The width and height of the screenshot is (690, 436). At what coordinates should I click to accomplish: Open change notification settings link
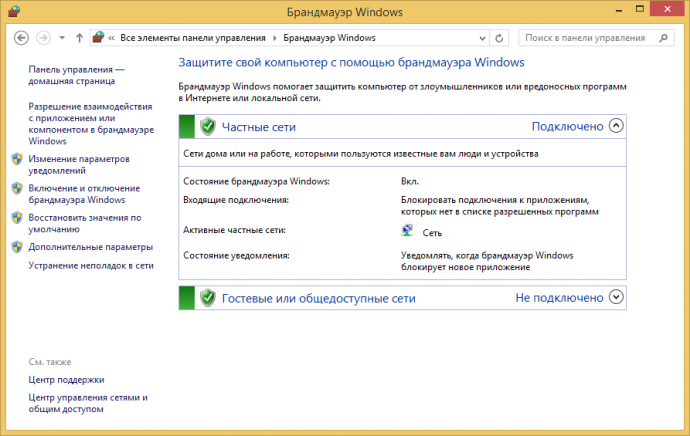point(79,165)
